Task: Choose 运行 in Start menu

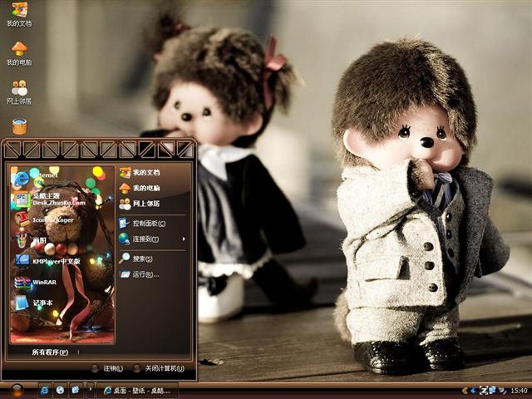Action: click(144, 274)
